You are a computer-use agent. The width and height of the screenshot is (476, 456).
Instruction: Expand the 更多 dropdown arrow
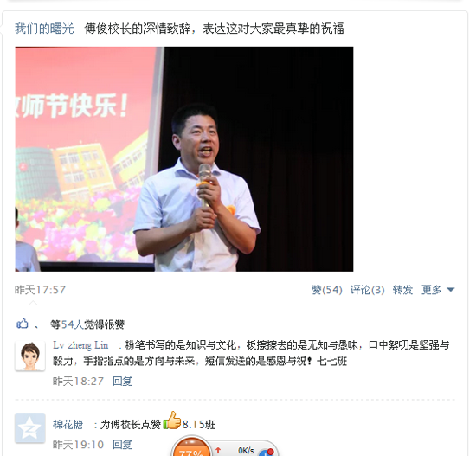pyautogui.click(x=451, y=290)
